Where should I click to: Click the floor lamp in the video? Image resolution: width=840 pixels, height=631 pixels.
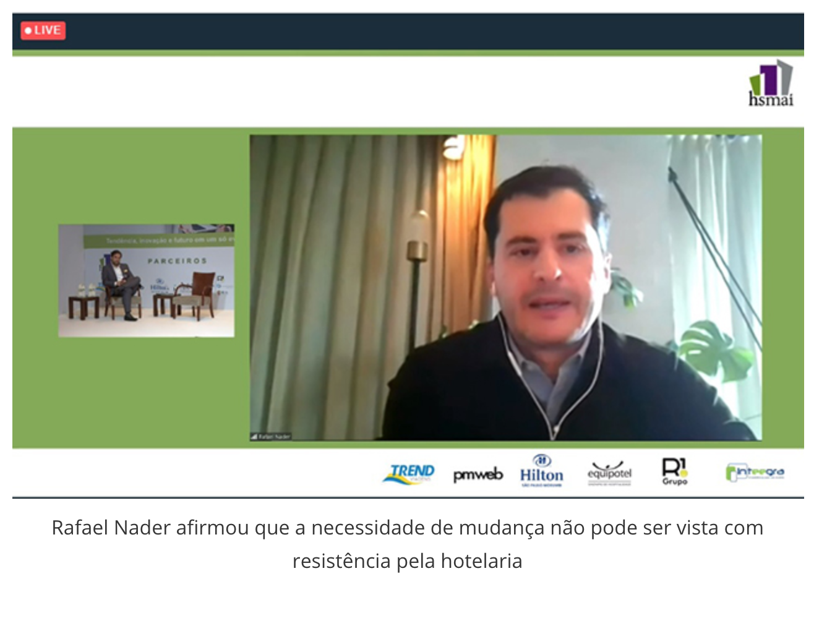coord(417,260)
